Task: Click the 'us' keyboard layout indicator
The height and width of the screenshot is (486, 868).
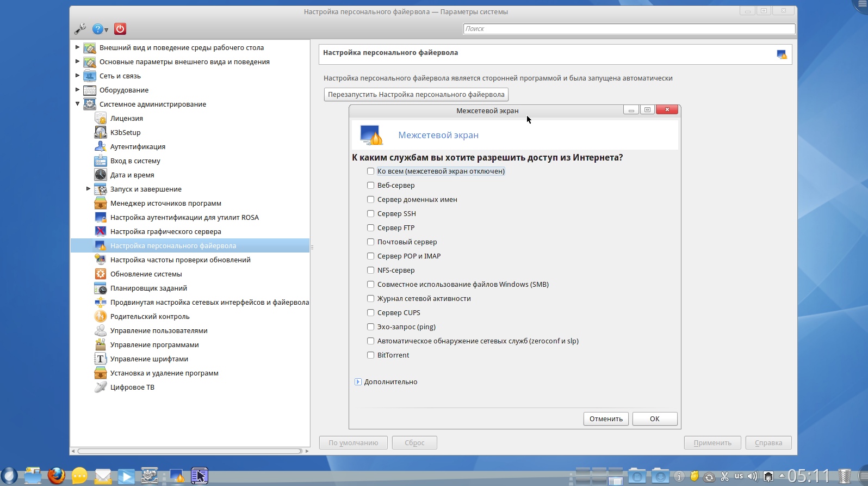Action: click(739, 476)
